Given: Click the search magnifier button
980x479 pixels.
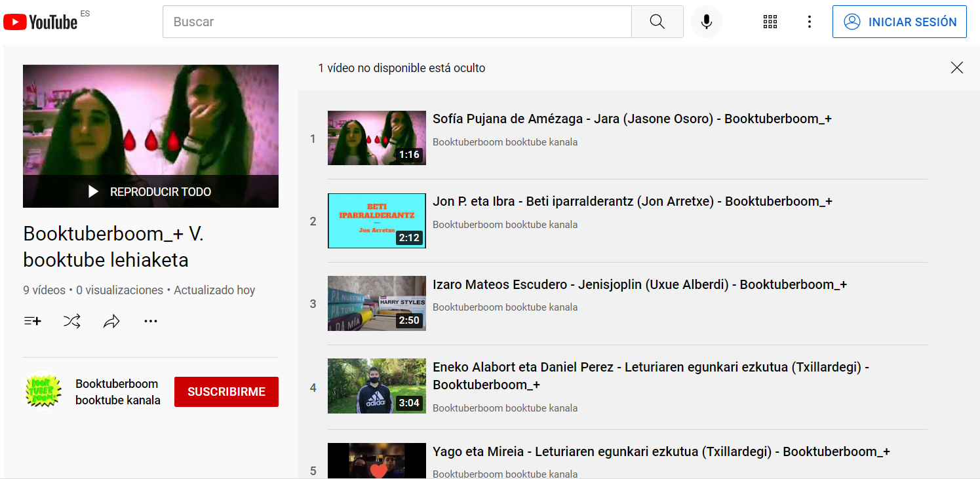Looking at the screenshot, I should click(x=657, y=22).
